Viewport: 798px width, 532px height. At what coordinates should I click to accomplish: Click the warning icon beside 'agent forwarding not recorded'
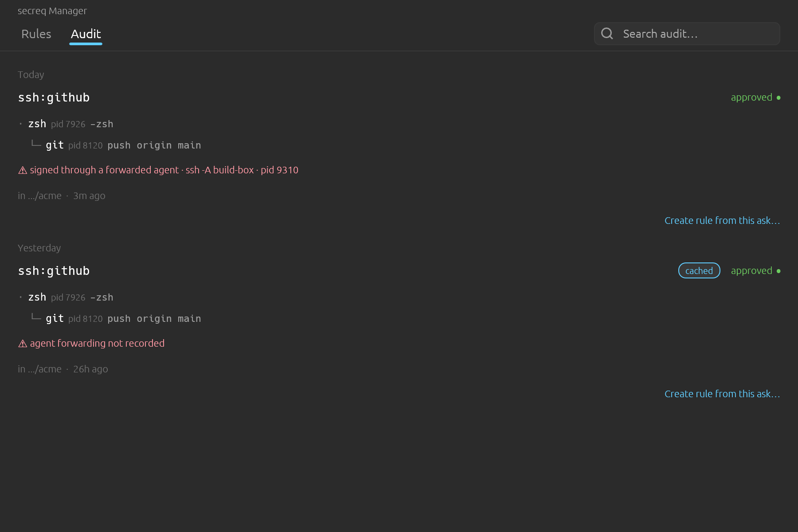tap(23, 344)
